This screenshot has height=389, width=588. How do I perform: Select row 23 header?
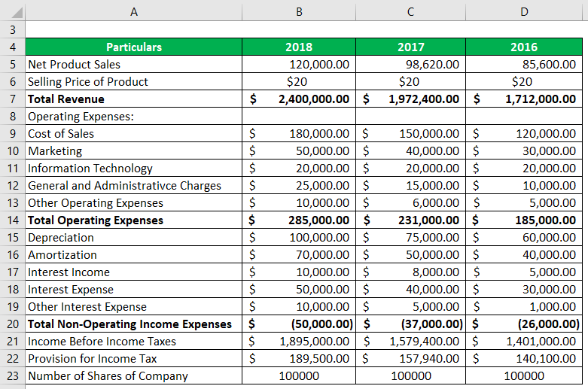pyautogui.click(x=12, y=376)
